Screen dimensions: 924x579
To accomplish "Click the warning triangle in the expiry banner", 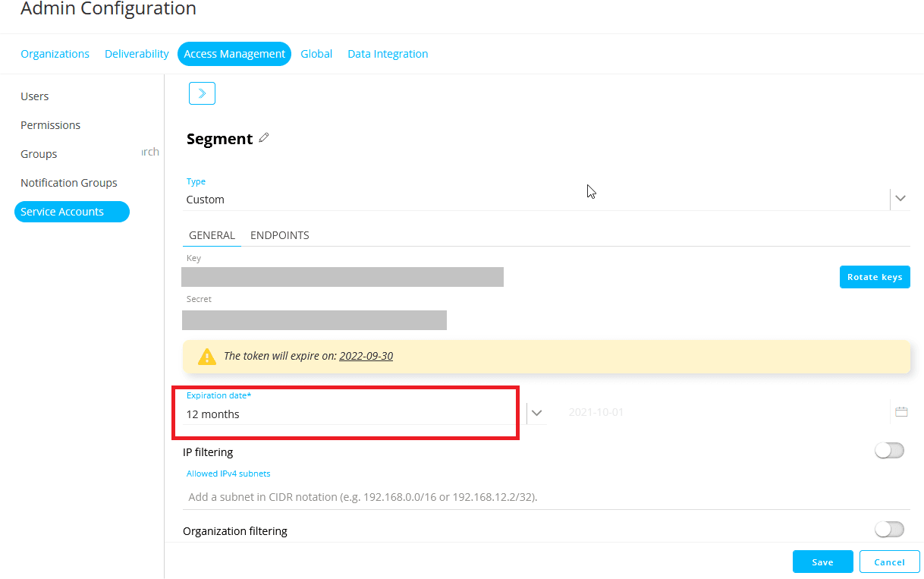I will (x=207, y=356).
